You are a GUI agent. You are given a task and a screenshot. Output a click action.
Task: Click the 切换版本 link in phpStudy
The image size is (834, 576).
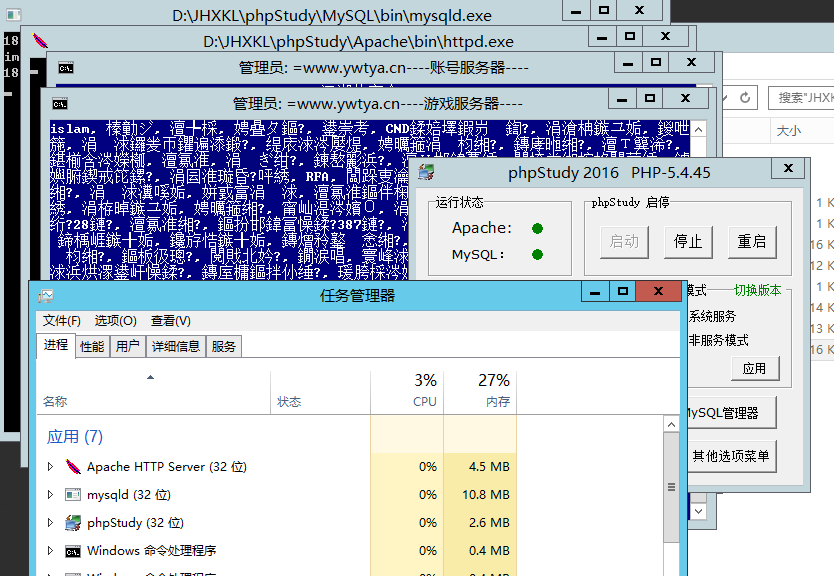[757, 290]
